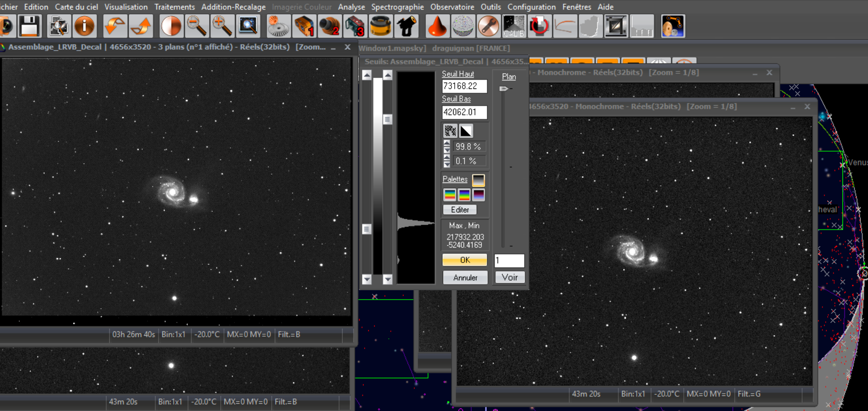Toggle the inverted black-white diagonal button
Image resolution: width=868 pixels, height=411 pixels.
click(466, 131)
